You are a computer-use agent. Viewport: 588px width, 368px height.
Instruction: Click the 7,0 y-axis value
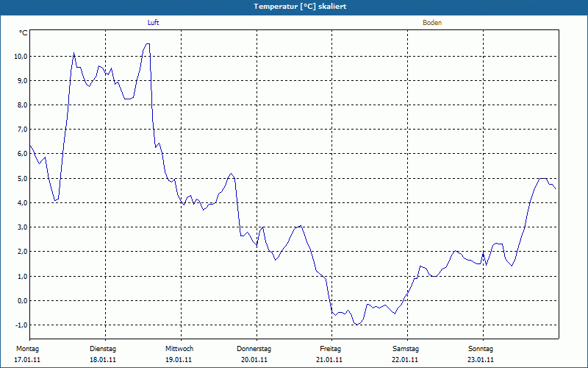pyautogui.click(x=22, y=130)
